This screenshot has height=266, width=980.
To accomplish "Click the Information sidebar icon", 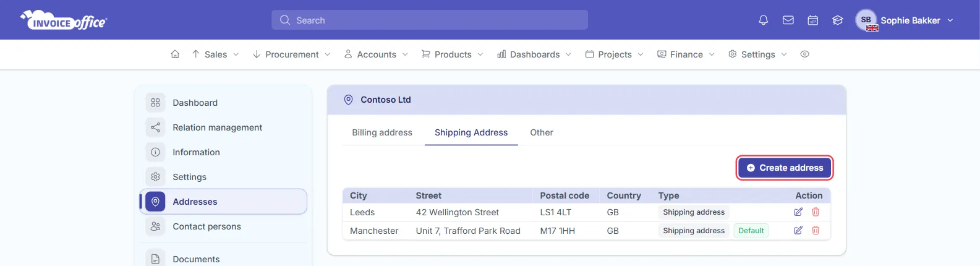I will (155, 152).
